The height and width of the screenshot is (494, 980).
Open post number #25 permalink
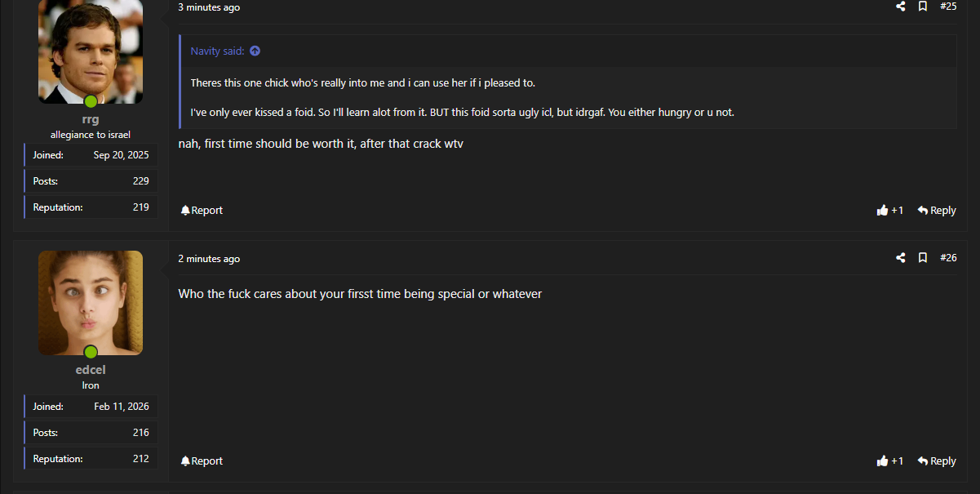[948, 7]
